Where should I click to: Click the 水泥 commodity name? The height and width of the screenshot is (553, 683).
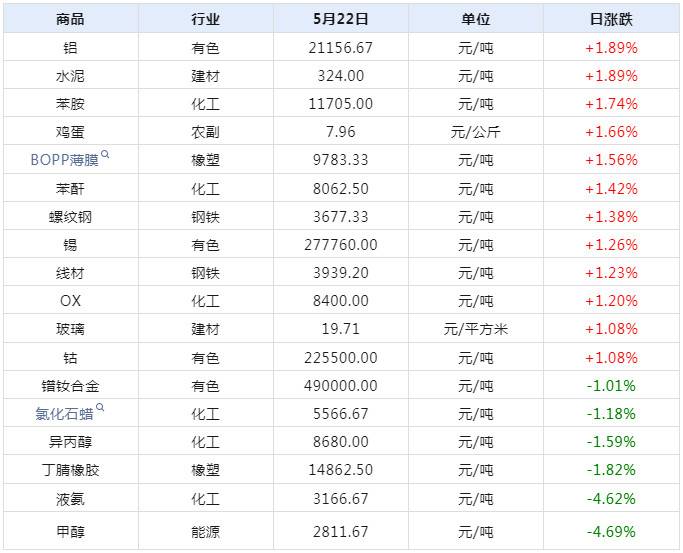(x=70, y=75)
